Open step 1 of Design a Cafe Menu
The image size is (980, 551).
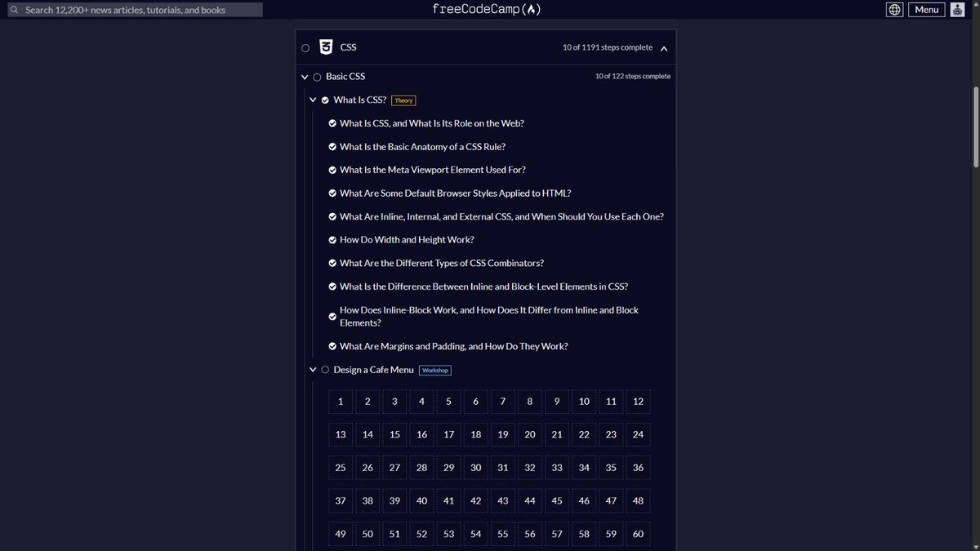(x=340, y=401)
